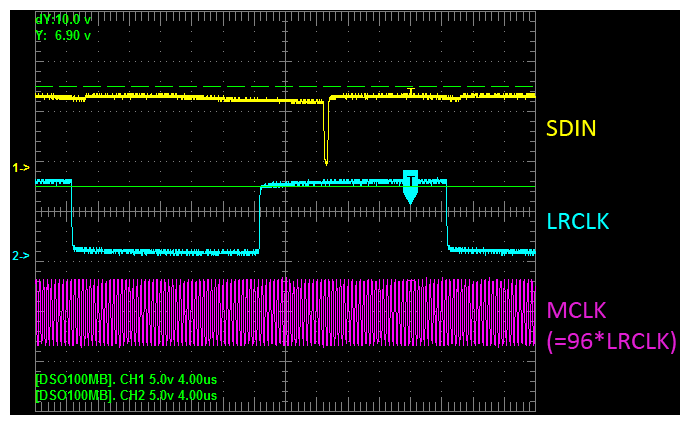This screenshot has height=425, width=690.
Task: Click the dY:10.0 v cursor readout
Action: tap(63, 19)
